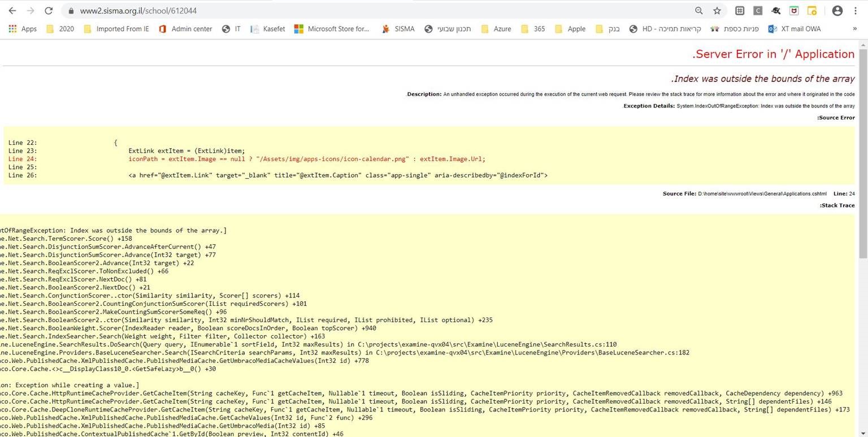Viewport: 868px width, 437px height.
Task: View site security lock info
Action: pos(71,11)
